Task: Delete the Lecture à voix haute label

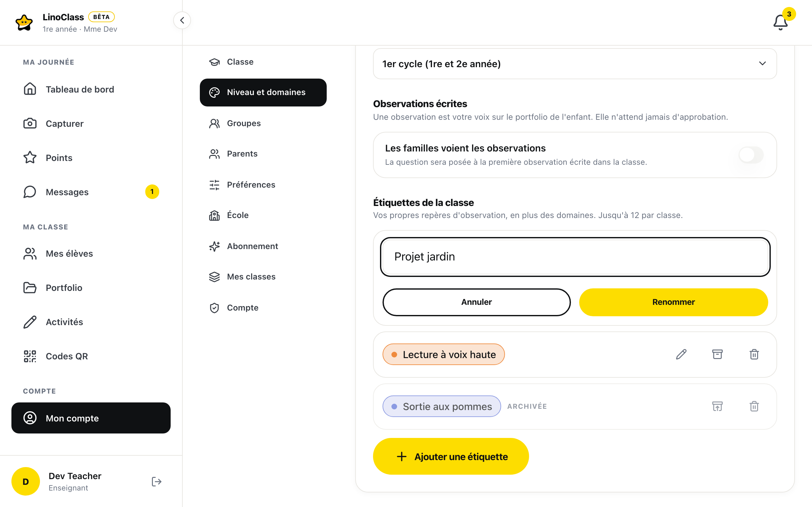Action: 754,355
